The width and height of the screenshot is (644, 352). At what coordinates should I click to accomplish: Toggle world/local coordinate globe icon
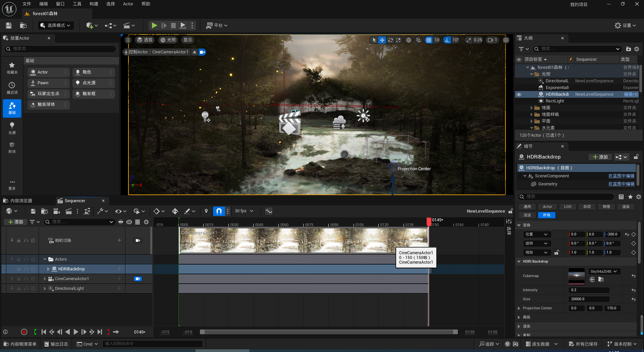(409, 40)
